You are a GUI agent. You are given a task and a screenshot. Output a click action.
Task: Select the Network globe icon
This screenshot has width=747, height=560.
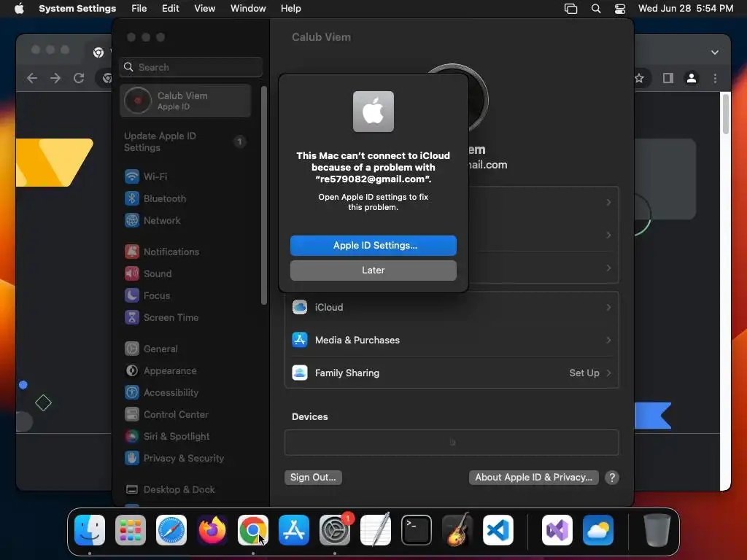click(132, 220)
